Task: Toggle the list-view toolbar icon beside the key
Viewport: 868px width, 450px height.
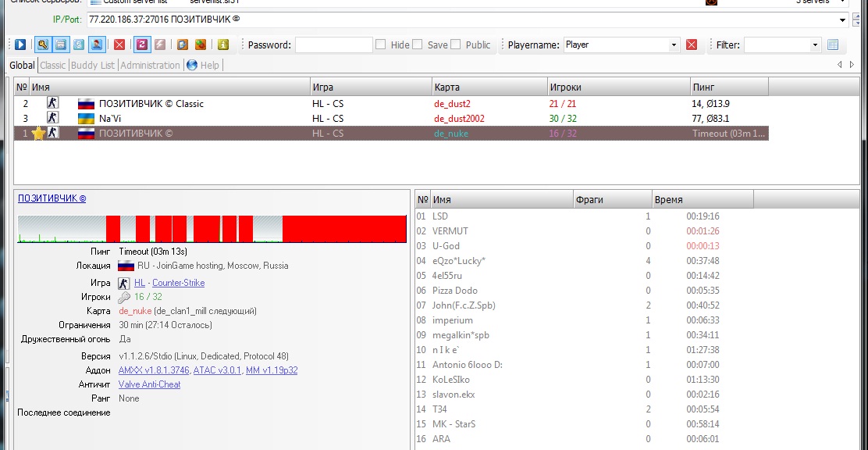Action: (x=61, y=45)
